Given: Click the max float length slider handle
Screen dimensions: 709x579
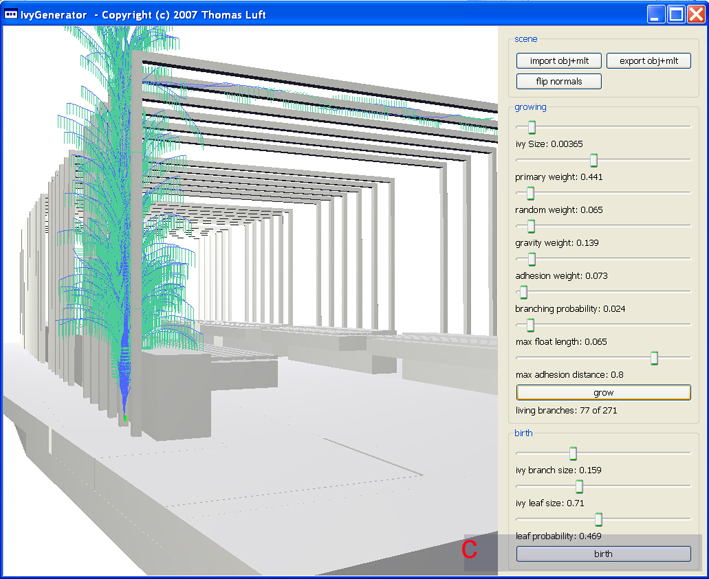Looking at the screenshot, I should pyautogui.click(x=530, y=325).
